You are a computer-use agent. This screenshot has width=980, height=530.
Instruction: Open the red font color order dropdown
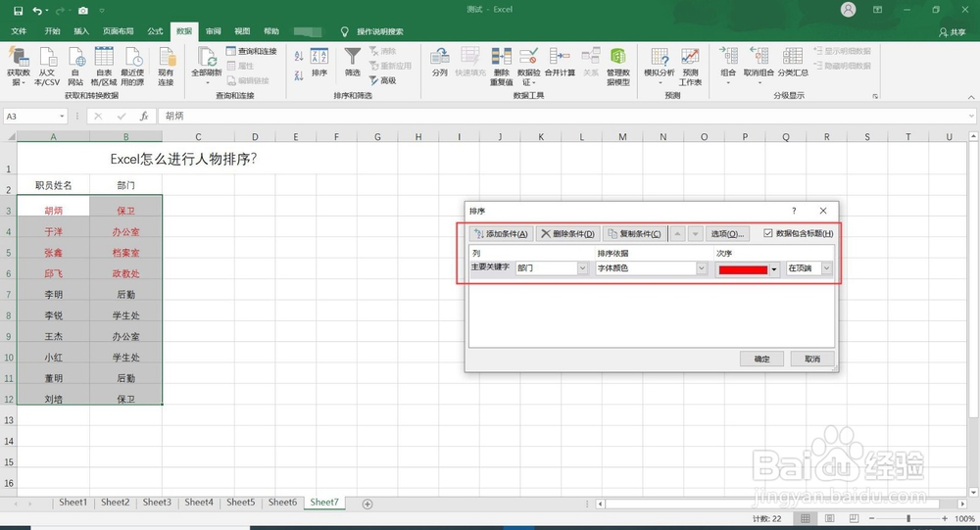click(x=774, y=269)
